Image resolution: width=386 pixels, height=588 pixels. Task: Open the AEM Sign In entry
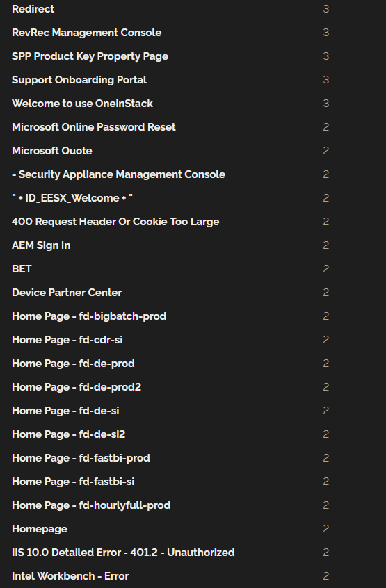[41, 245]
